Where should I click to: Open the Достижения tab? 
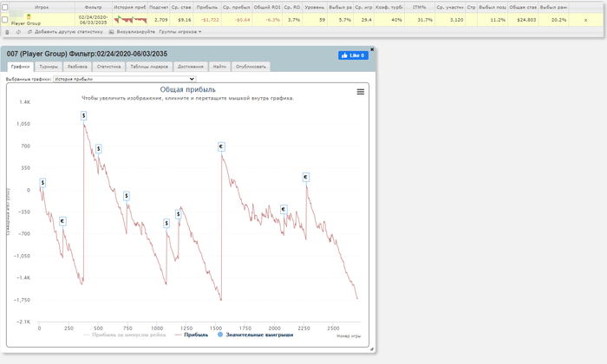click(x=191, y=67)
